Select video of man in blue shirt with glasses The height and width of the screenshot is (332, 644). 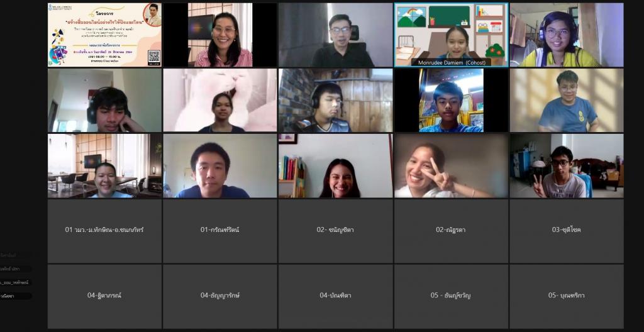(567, 100)
